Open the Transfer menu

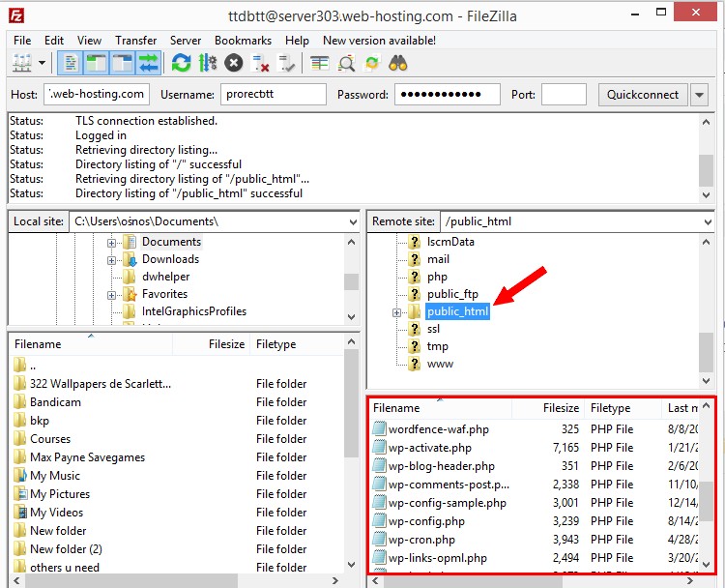pos(136,41)
